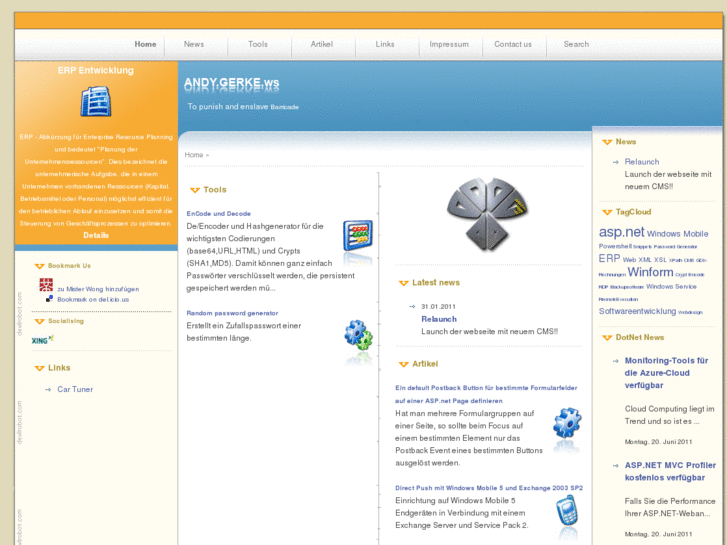
Task: Click the TagCloud heading arrow icon
Action: point(607,212)
